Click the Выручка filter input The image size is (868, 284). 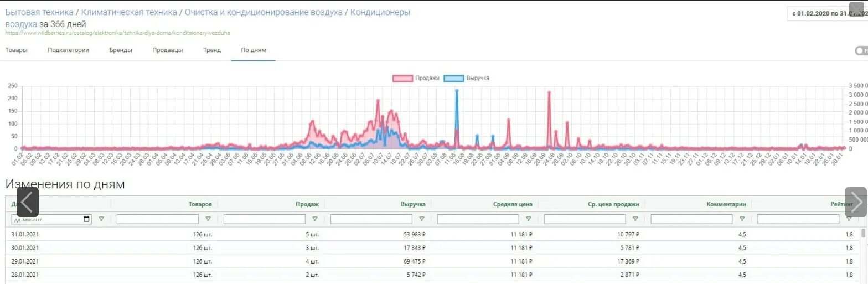[371, 219]
